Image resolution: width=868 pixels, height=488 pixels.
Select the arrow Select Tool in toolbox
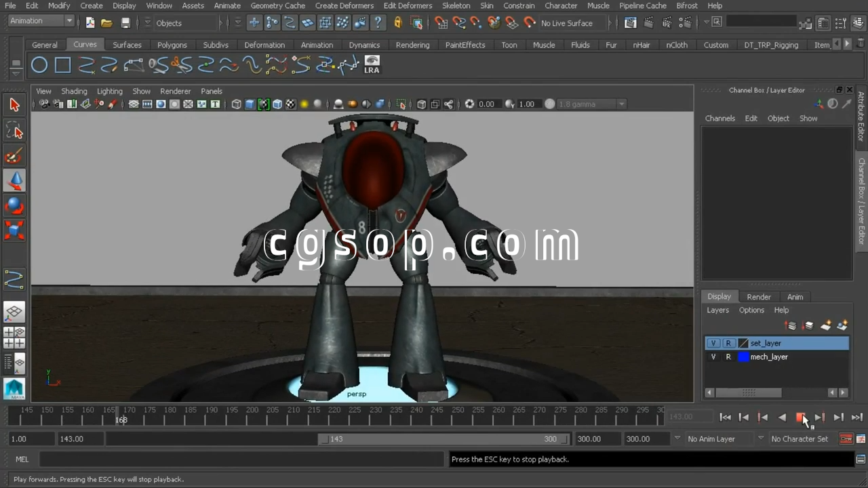[x=14, y=105]
